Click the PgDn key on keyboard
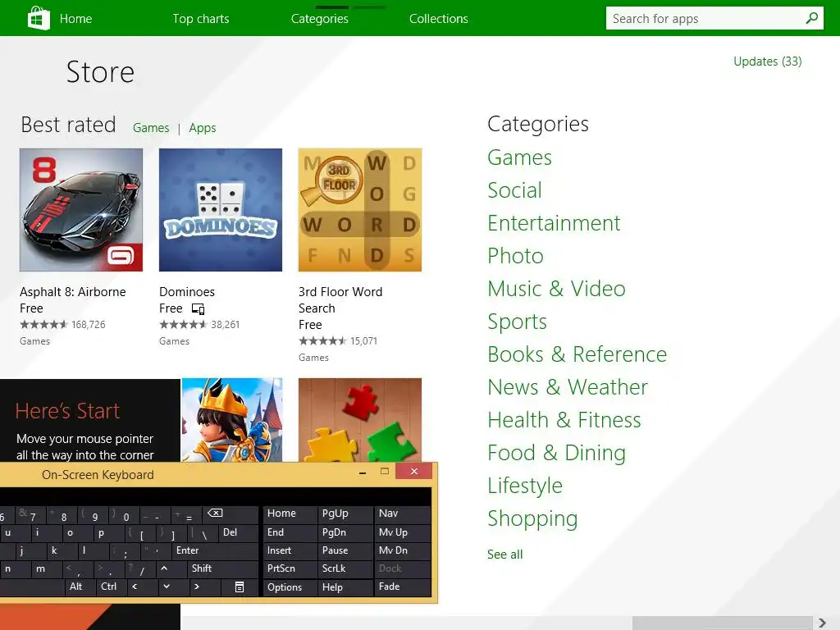Screen dimensions: 840x630 click(x=345, y=532)
